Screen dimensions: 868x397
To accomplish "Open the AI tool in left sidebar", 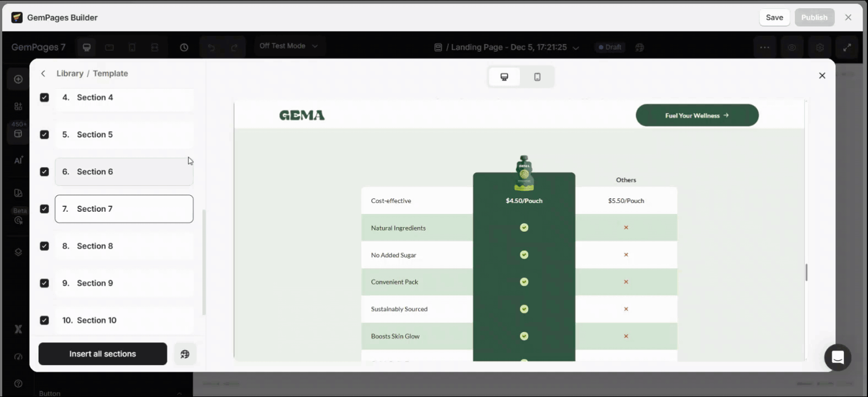I will coord(18,160).
